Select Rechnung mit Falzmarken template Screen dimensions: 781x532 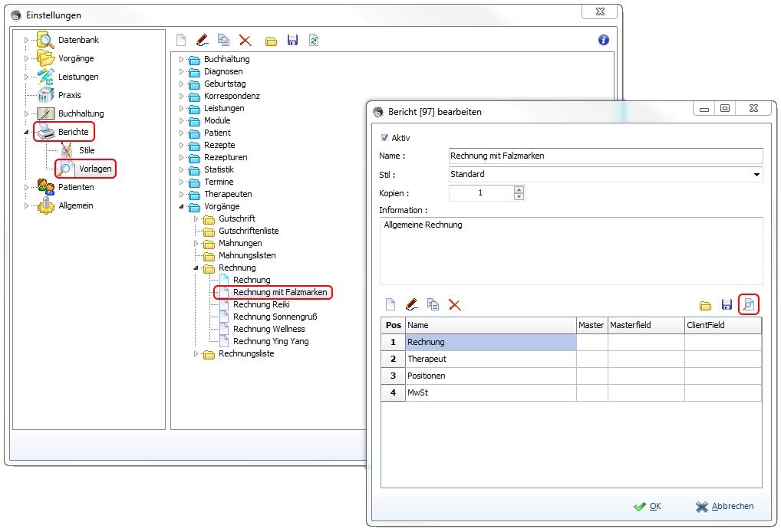pyautogui.click(x=280, y=292)
